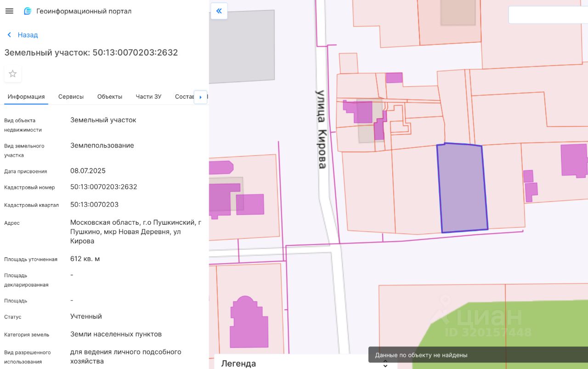This screenshot has width=588, height=369.
Task: Go back via the Назад link
Action: pyautogui.click(x=28, y=35)
